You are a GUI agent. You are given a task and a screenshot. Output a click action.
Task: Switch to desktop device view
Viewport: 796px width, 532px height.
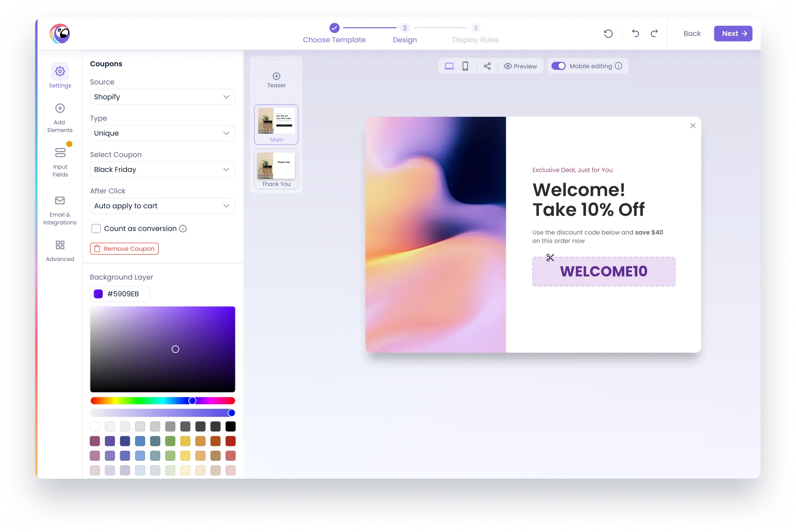(449, 66)
